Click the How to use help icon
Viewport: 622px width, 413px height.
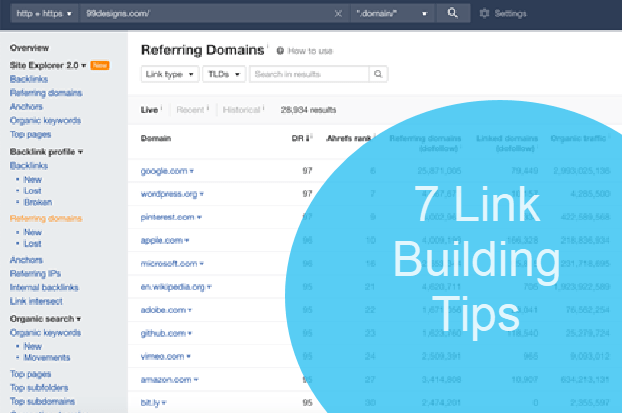280,51
